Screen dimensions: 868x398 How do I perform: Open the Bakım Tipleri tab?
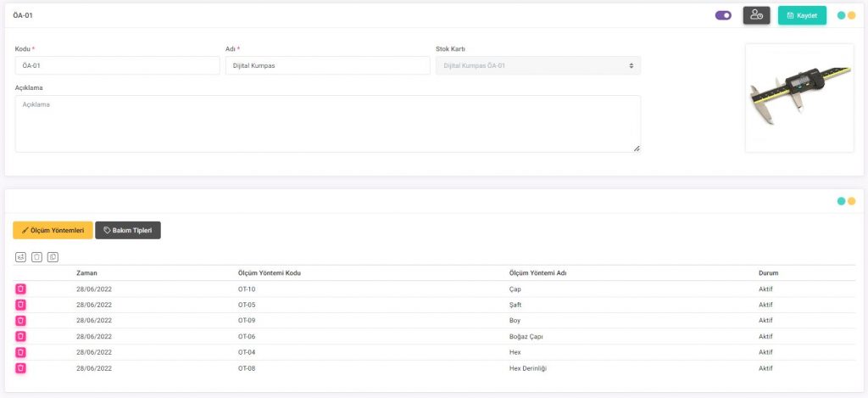click(x=128, y=230)
